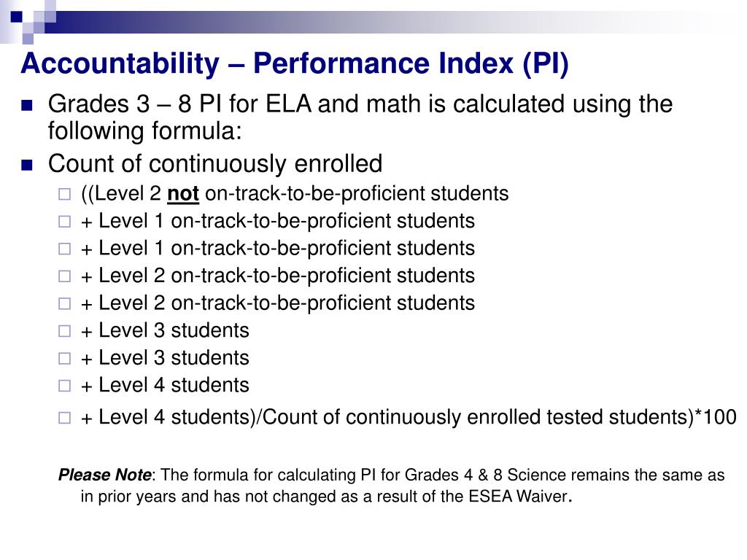
Task: Click the blue bullet beside "Count of continuously enrolled"
Action: click(x=28, y=164)
